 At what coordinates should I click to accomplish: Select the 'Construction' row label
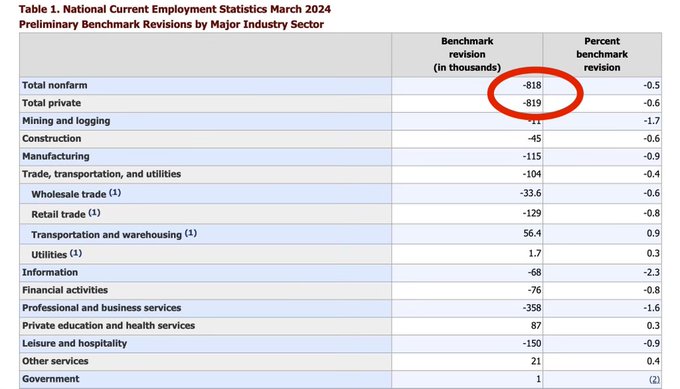pos(52,139)
